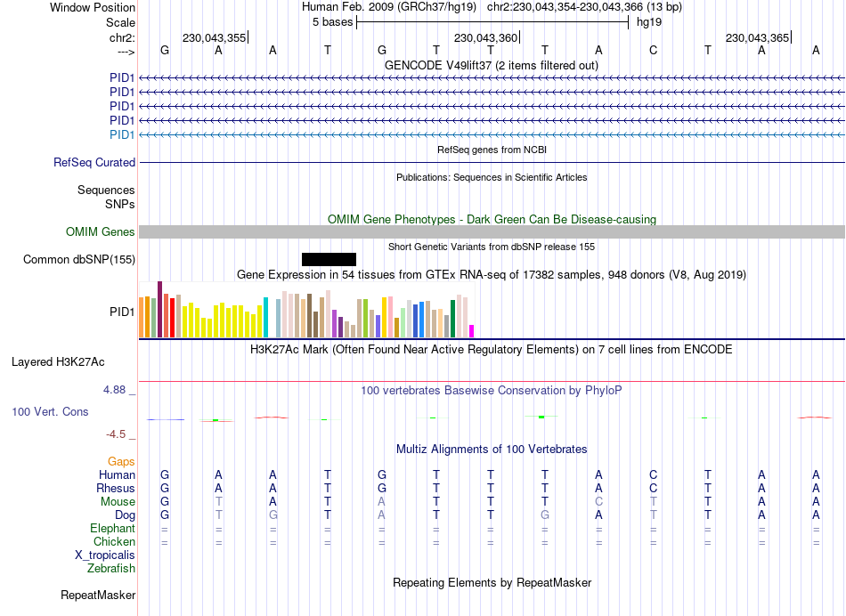This screenshot has height=616, width=846.
Task: Click the cyan bar in GTEx expression chart
Action: 265,317
